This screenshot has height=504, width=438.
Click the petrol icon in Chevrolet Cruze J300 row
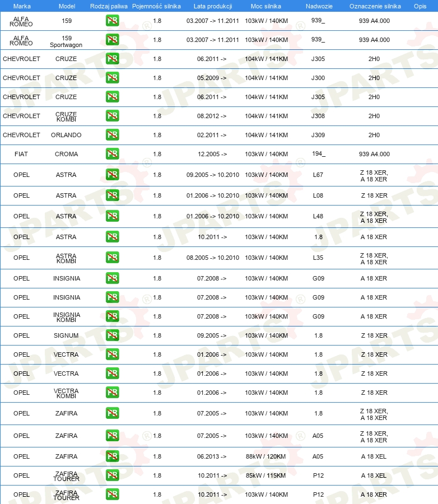(x=112, y=77)
